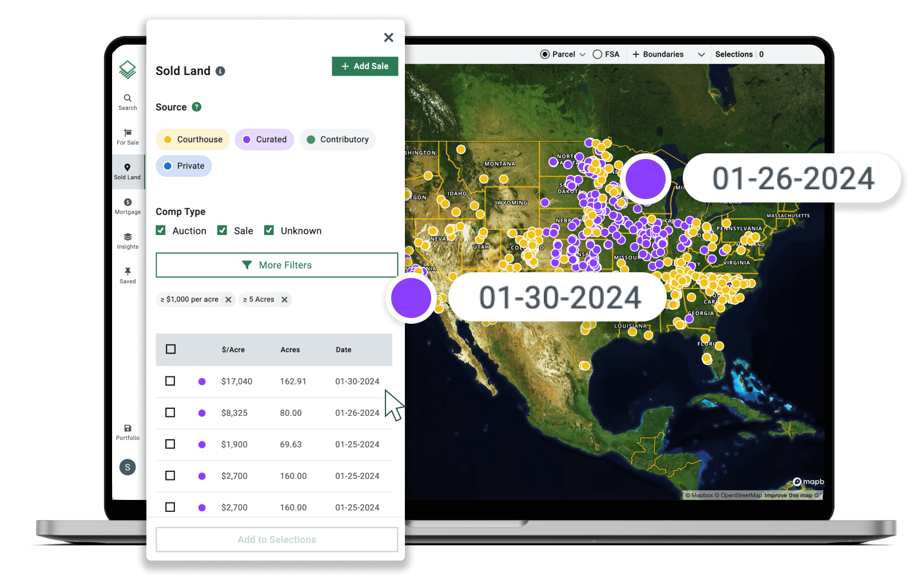
Task: Disable the Unknown comp type checkbox
Action: pos(269,230)
